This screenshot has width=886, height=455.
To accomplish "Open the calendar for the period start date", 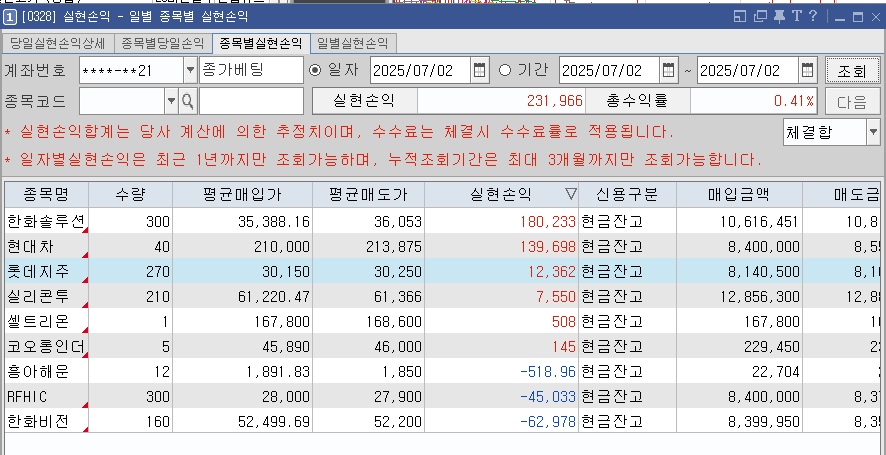I will point(668,70).
